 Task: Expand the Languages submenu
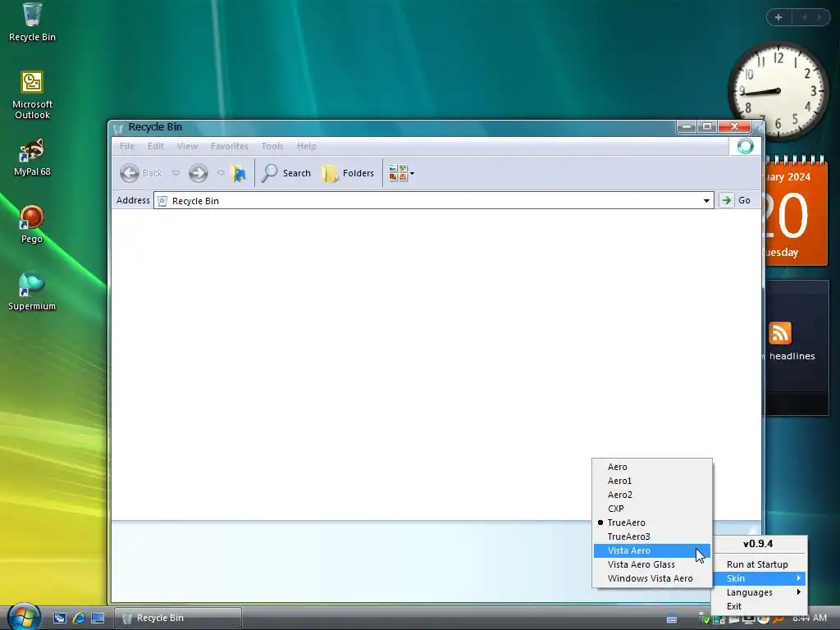coord(759,592)
